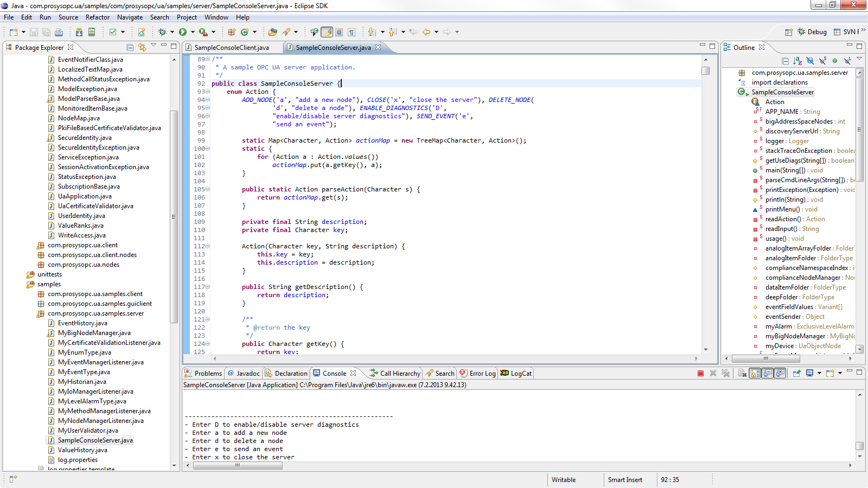Toggle Mark Occurrences highlighter button
The width and height of the screenshot is (868, 488).
point(327,32)
